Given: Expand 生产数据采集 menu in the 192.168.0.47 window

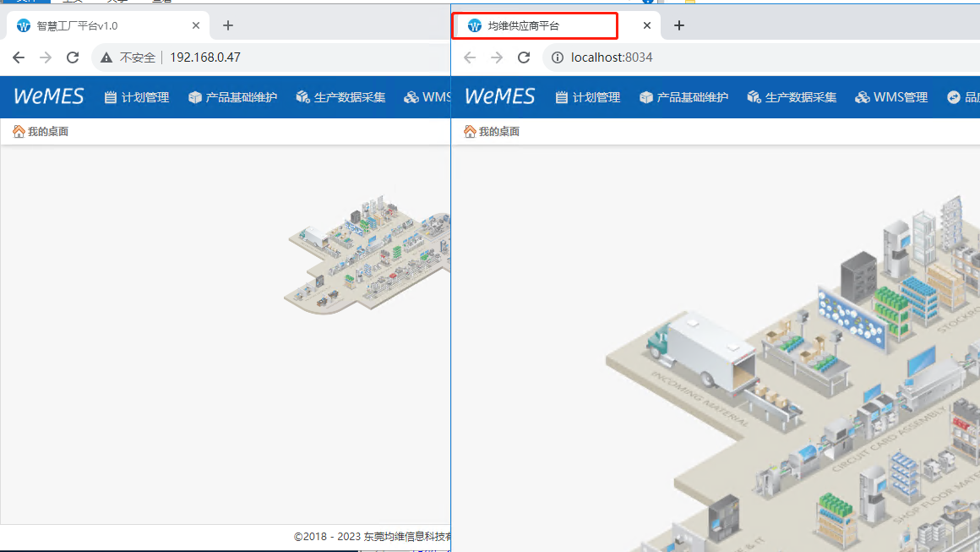Looking at the screenshot, I should pos(340,97).
